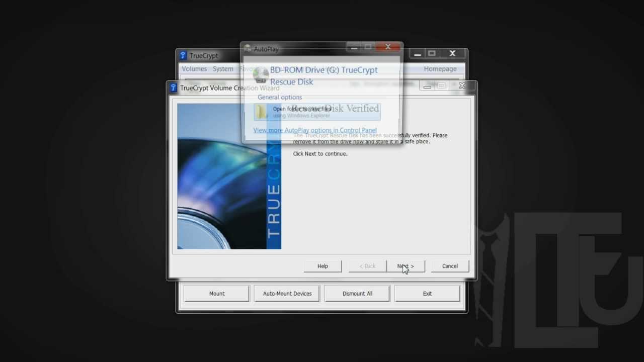Click the wizard title bar TrueCrypt icon
Image resolution: width=644 pixels, height=362 pixels.
(174, 87)
